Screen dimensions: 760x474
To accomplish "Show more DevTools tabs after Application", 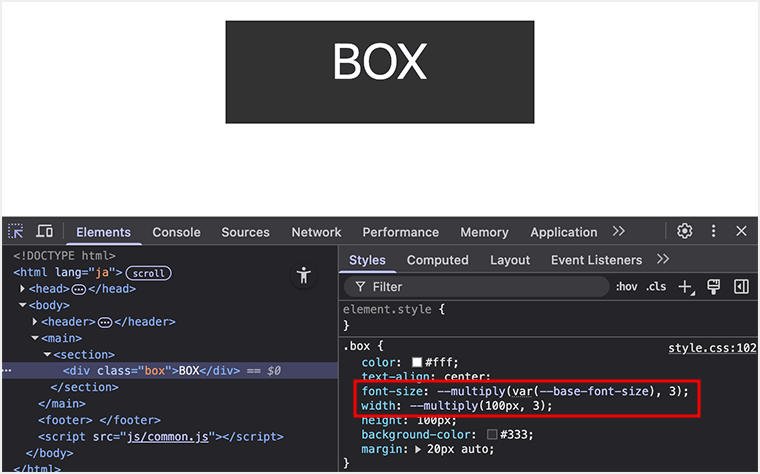I will click(618, 231).
